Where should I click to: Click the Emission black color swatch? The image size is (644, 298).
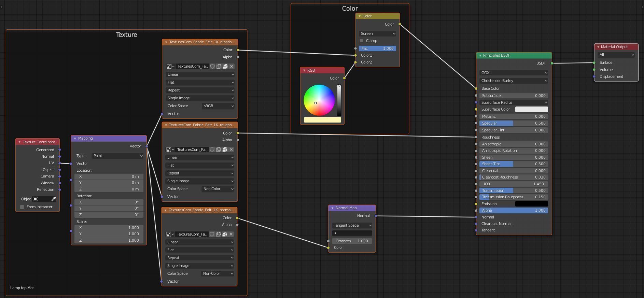coord(531,204)
